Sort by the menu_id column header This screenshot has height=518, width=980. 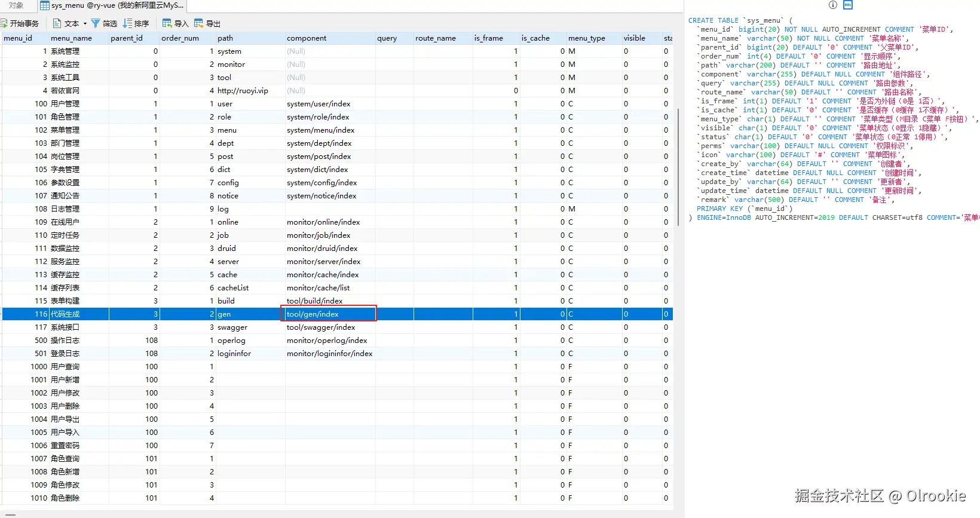point(18,38)
